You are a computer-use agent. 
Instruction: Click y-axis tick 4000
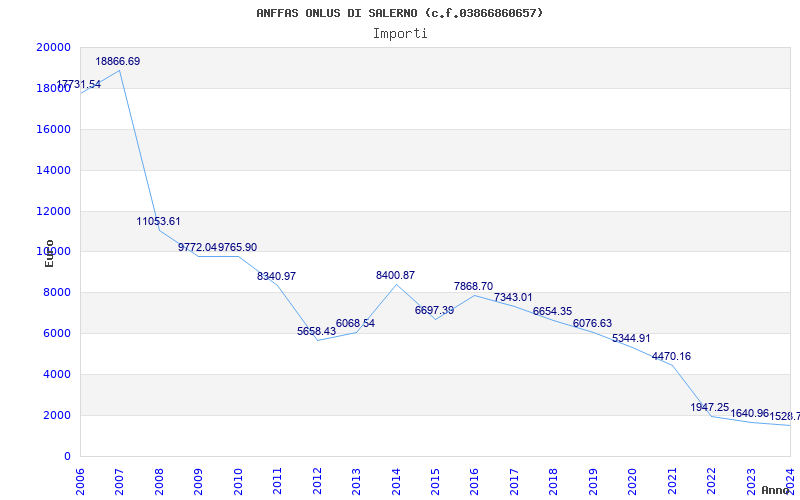57,374
